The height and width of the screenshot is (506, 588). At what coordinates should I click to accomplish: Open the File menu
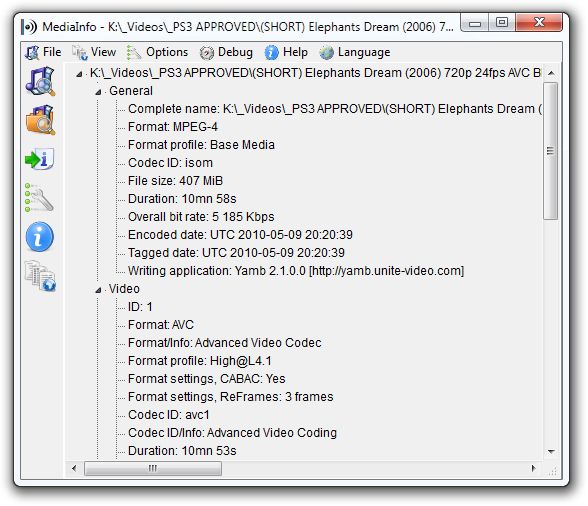pos(43,52)
